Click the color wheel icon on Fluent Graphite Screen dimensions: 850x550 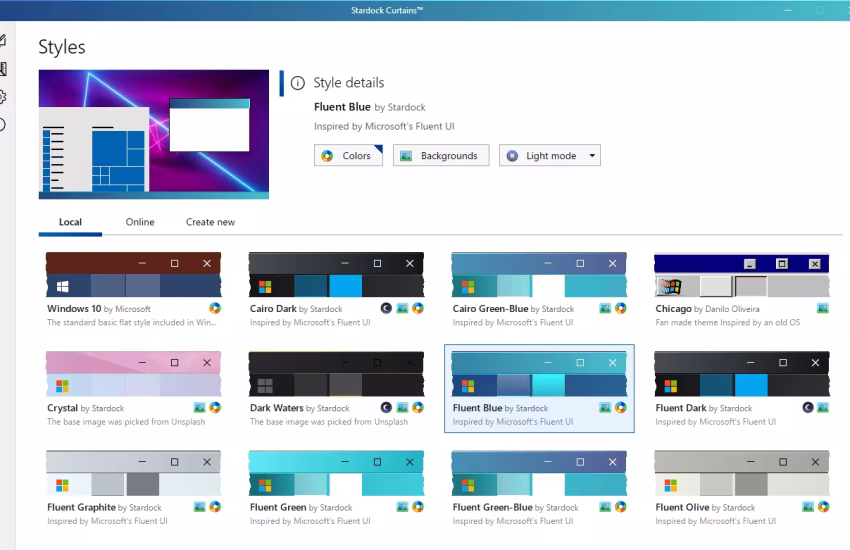tap(215, 507)
